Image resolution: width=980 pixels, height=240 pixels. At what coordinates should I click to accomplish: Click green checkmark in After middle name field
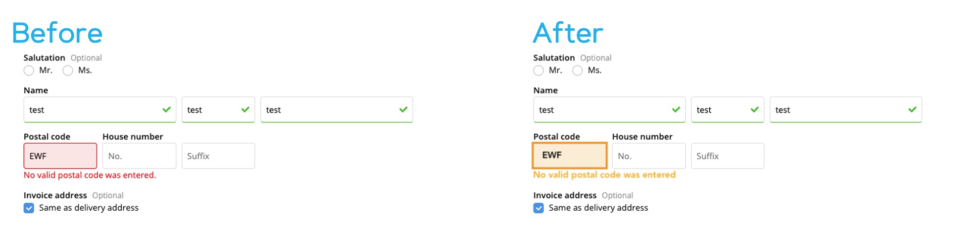[754, 110]
